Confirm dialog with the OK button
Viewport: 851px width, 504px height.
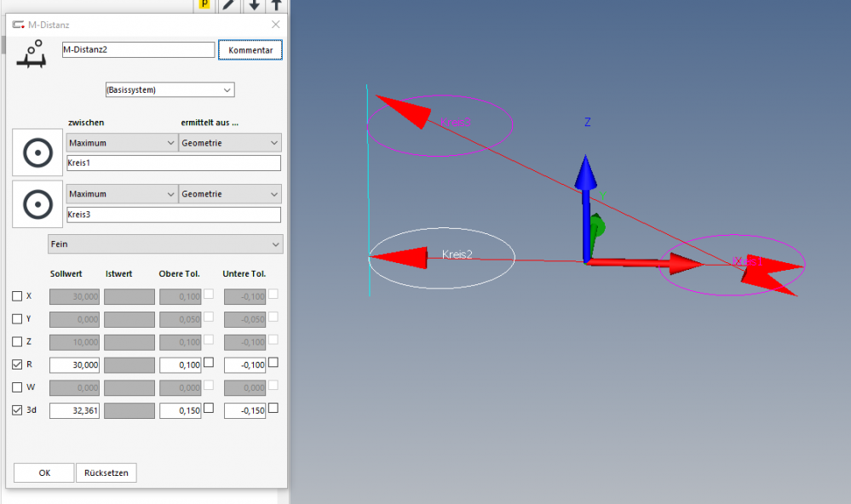click(x=44, y=473)
